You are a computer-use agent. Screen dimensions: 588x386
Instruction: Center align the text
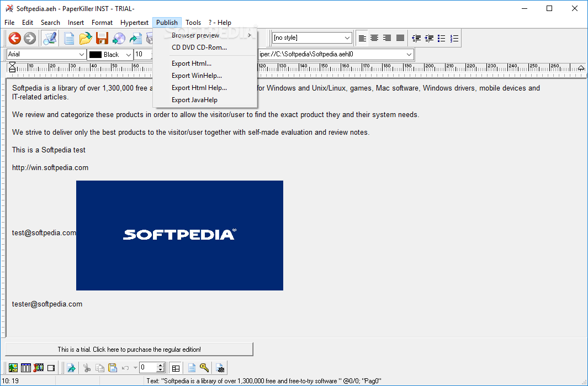tap(374, 38)
